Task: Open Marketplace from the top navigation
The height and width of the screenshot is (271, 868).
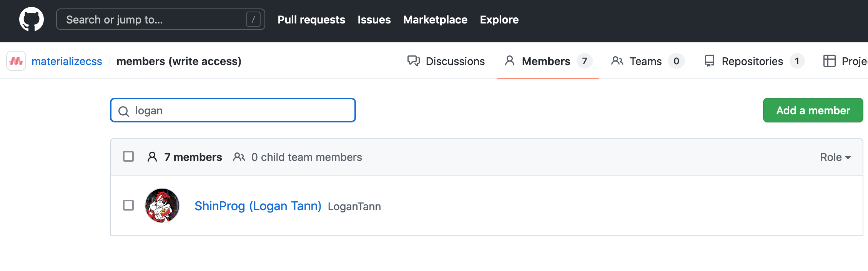Action: tap(435, 20)
